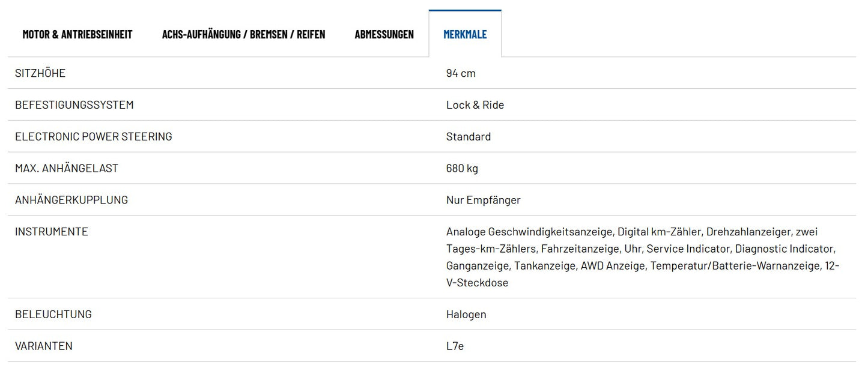868x377 pixels.
Task: Click the Lock & Ride value
Action: [x=475, y=105]
